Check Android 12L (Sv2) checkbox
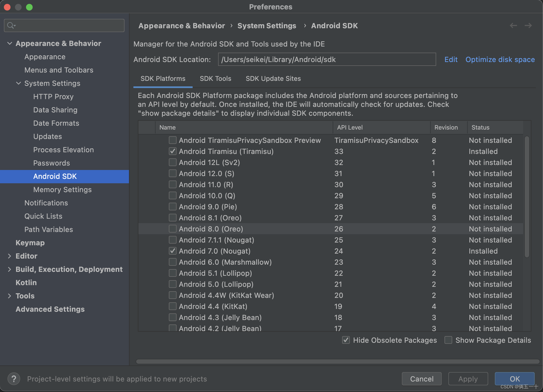 click(173, 162)
